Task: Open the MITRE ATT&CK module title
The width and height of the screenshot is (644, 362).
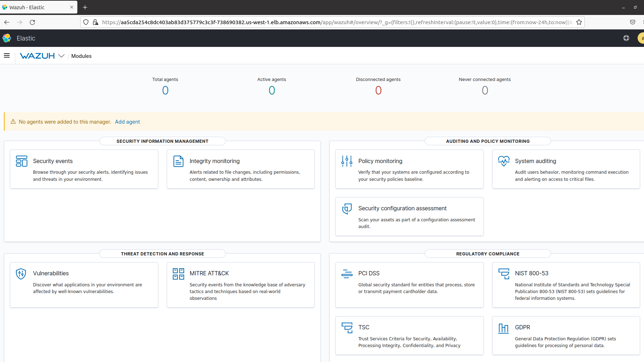Action: (x=209, y=273)
